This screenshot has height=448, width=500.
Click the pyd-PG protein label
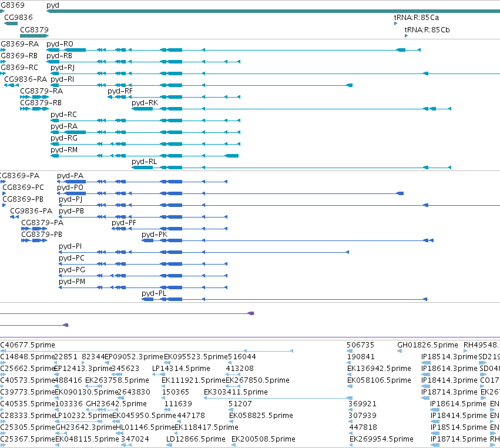coord(72,270)
